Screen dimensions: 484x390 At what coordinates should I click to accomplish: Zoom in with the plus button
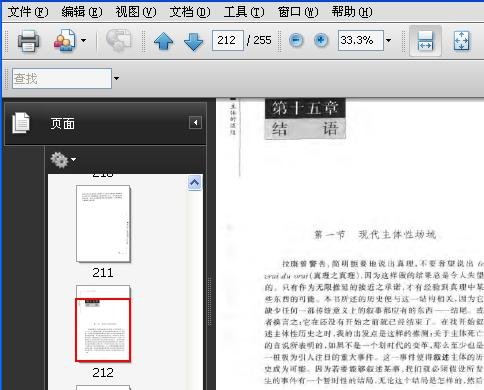coord(321,41)
